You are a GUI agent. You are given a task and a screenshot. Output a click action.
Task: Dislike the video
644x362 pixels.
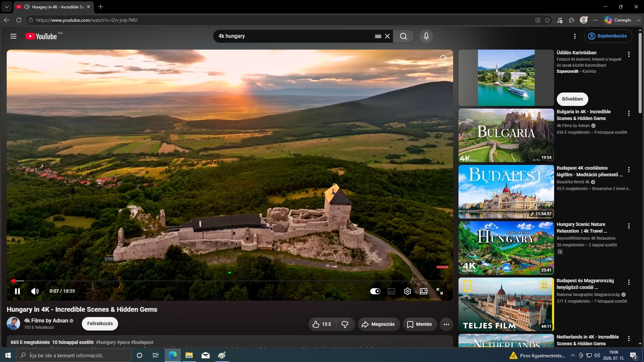pos(345,324)
